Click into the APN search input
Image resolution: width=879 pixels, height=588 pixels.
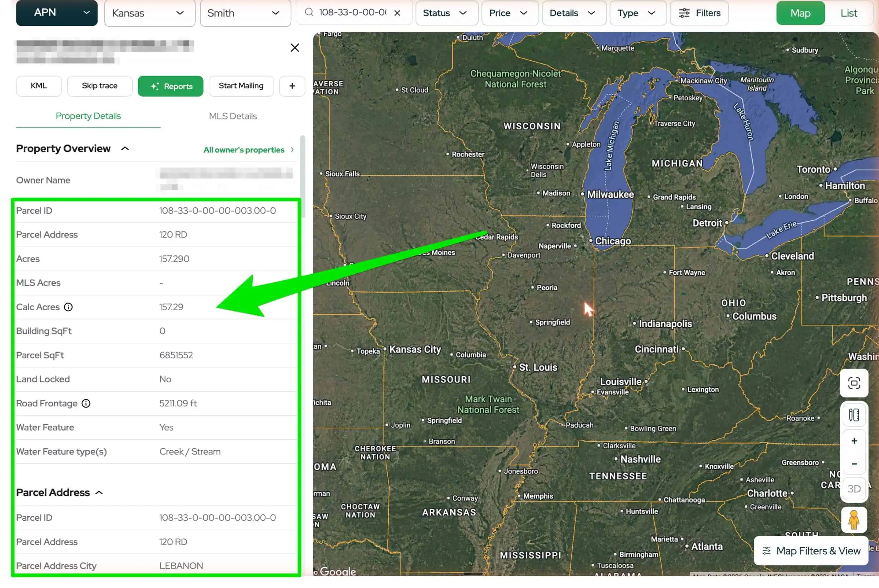(x=353, y=12)
